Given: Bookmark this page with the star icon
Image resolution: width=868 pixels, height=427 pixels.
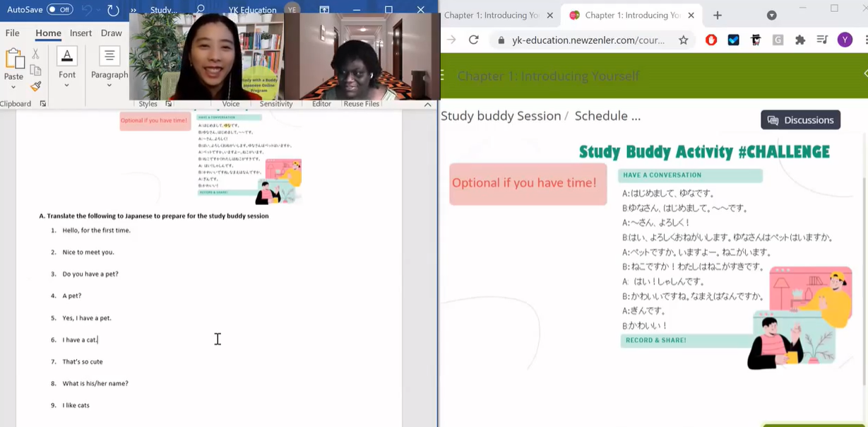Looking at the screenshot, I should click(683, 40).
